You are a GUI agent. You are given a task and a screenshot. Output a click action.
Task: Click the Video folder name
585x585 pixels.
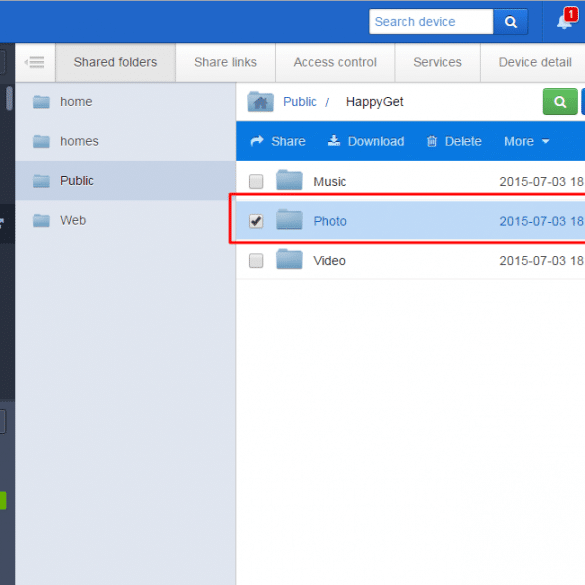(x=329, y=261)
